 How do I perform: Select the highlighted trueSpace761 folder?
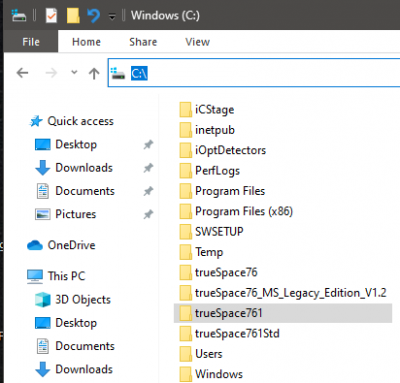click(x=283, y=313)
